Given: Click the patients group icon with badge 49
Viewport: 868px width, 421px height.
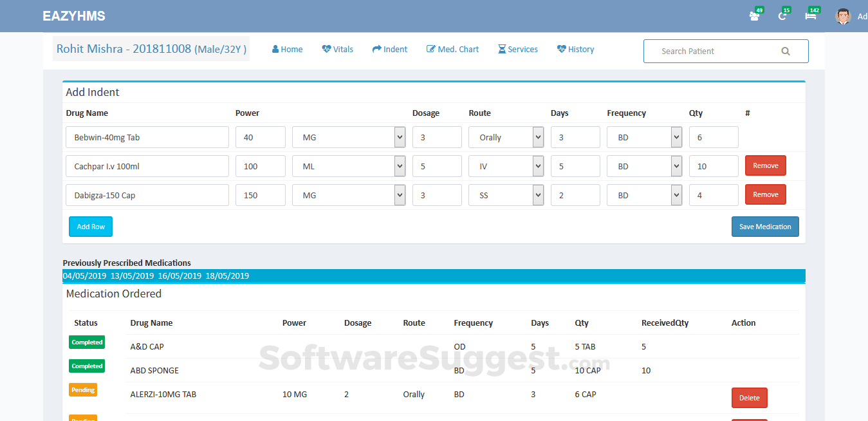Looking at the screenshot, I should 754,16.
